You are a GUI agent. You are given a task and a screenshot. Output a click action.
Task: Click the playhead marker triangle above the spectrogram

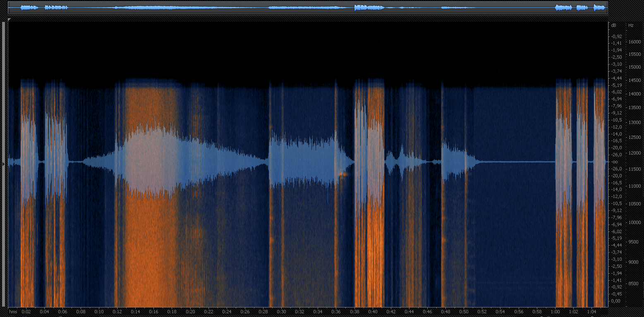pyautogui.click(x=9, y=20)
